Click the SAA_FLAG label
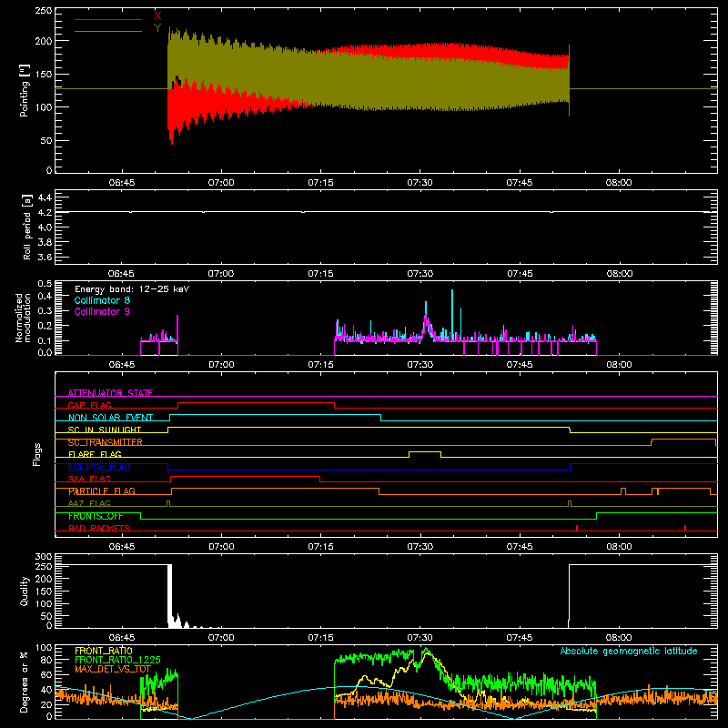728x728 pixels. [x=89, y=479]
